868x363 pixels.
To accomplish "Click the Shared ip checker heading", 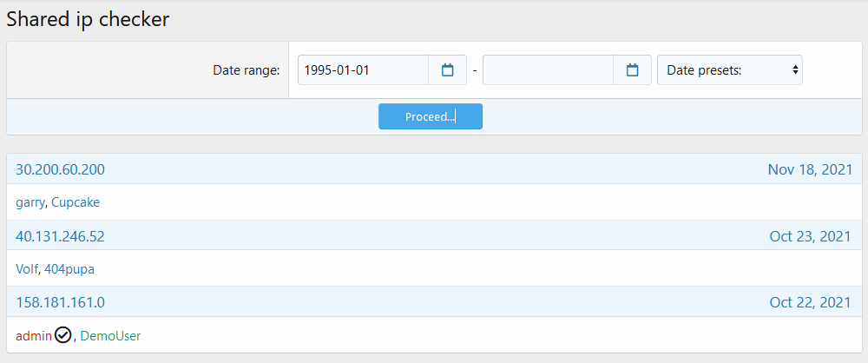I will tap(88, 19).
